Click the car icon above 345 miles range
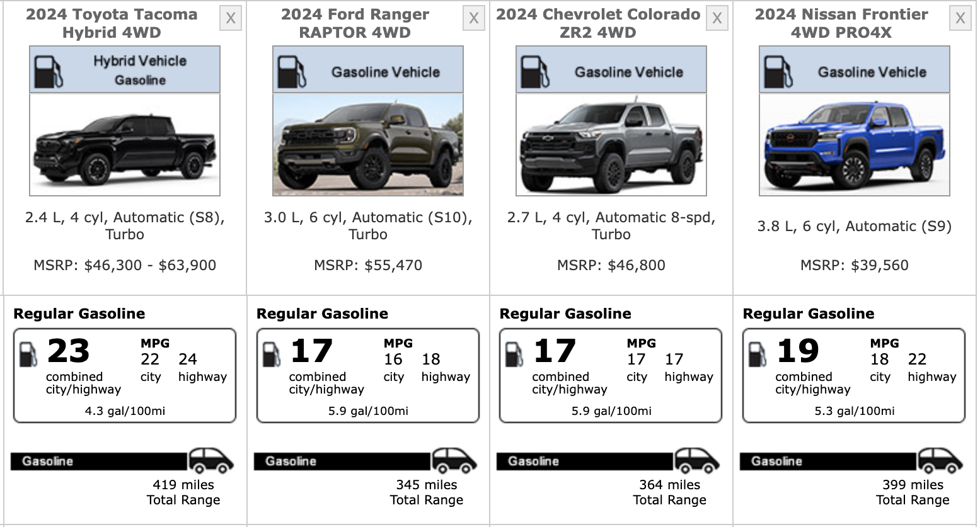Screen dimensions: 980x527 click(x=454, y=461)
